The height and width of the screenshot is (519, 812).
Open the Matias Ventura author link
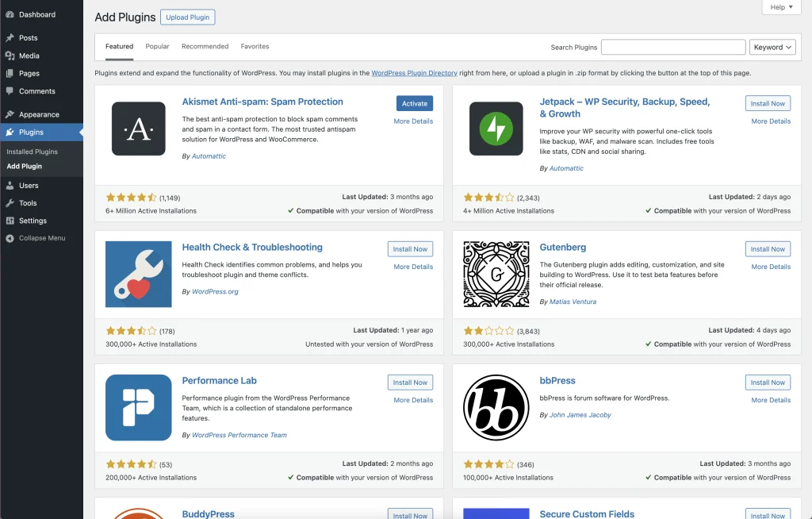[573, 302]
